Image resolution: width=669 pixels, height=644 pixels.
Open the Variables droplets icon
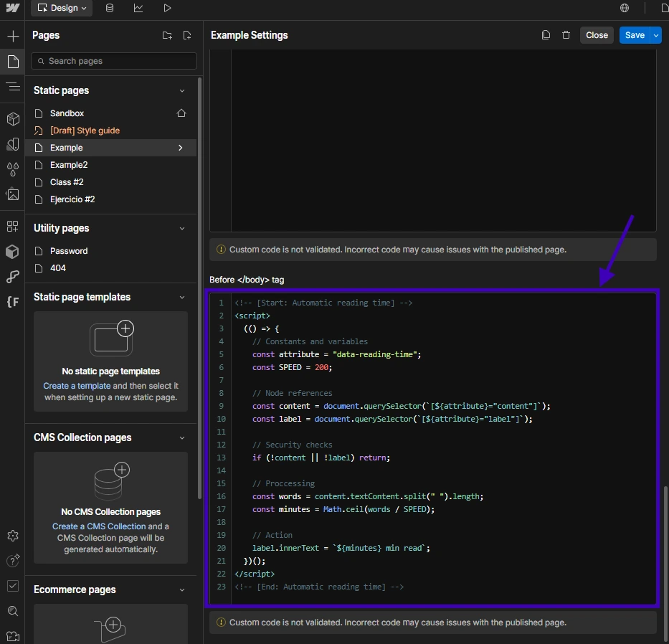[13, 169]
